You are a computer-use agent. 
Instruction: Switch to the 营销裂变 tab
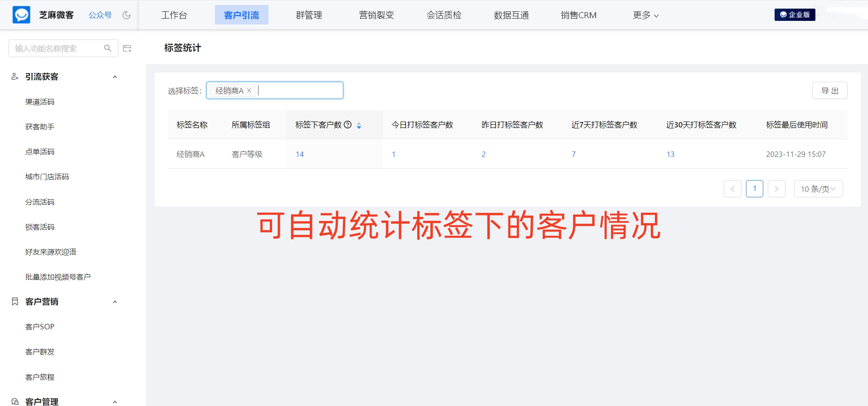point(376,15)
